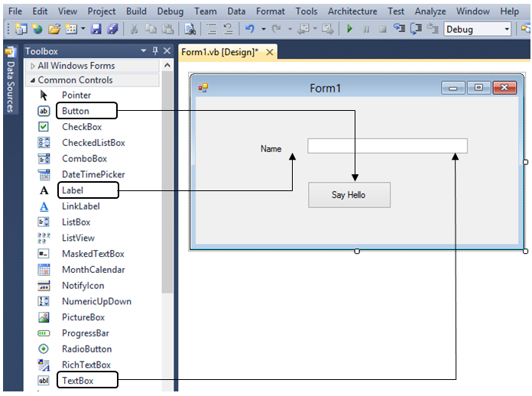Select the CheckBox control in Toolbox

tap(82, 127)
